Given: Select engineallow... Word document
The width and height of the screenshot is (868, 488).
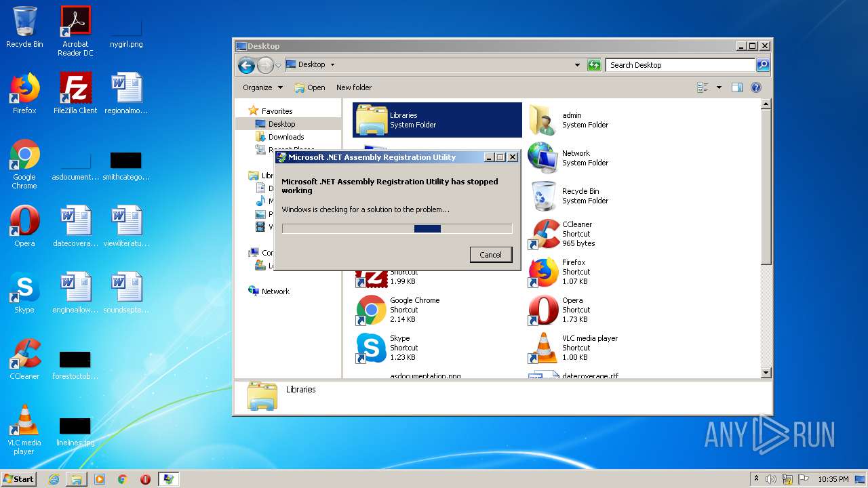Looking at the screenshot, I should pos(75,293).
